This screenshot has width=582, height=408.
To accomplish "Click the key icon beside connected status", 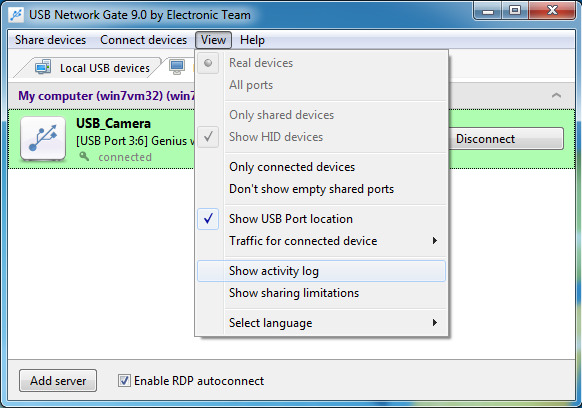I will click(x=84, y=156).
